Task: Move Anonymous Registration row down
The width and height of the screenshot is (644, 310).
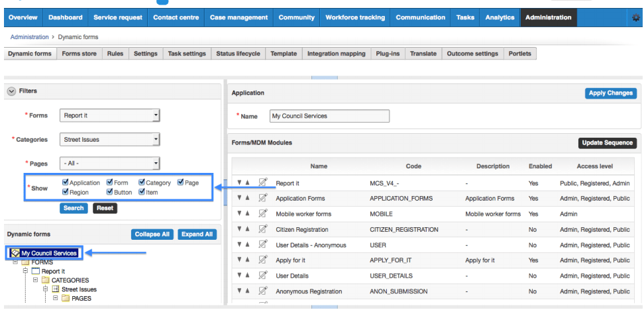Action: pyautogui.click(x=239, y=291)
